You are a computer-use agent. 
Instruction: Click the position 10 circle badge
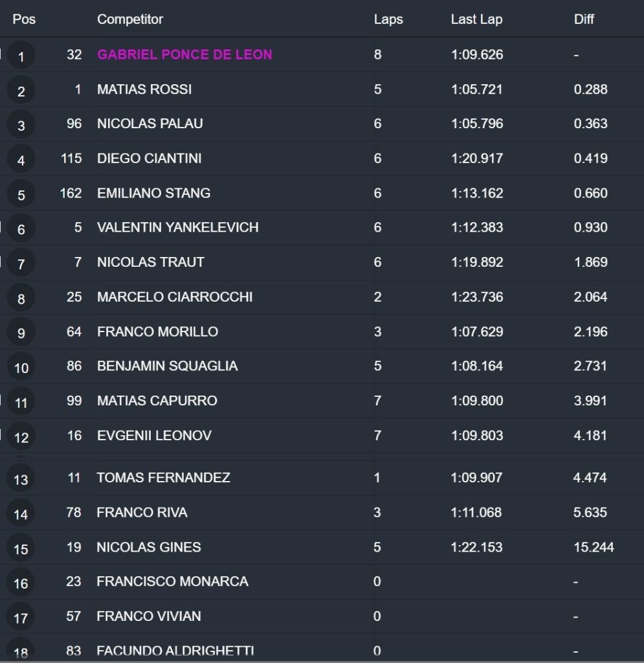[x=21, y=368]
